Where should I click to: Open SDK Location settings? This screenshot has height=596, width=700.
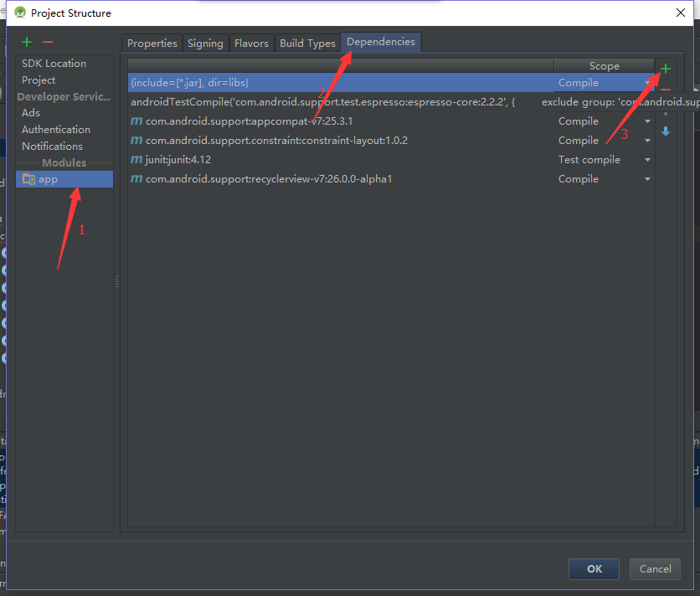tap(54, 64)
